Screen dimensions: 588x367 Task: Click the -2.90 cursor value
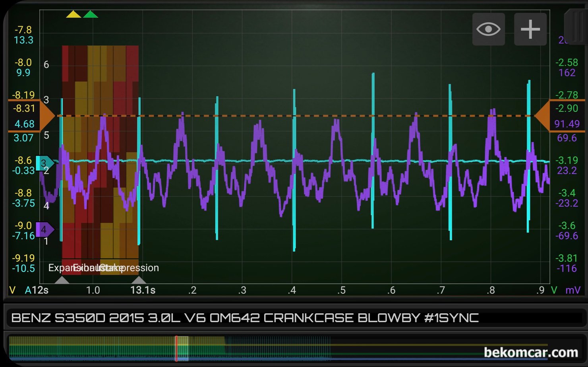point(567,108)
